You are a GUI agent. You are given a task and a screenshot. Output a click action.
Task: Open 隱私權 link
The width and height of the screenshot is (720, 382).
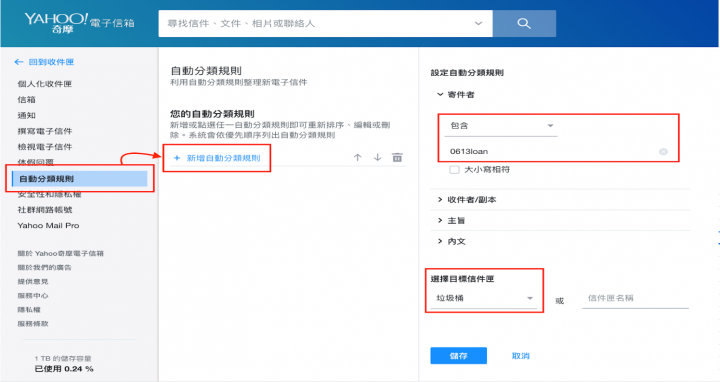pos(29,309)
